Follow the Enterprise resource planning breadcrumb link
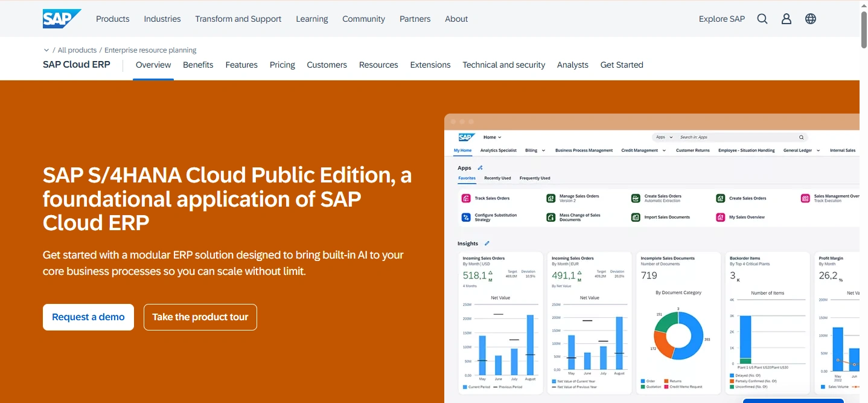Screen dimensions: 868x403 150,50
